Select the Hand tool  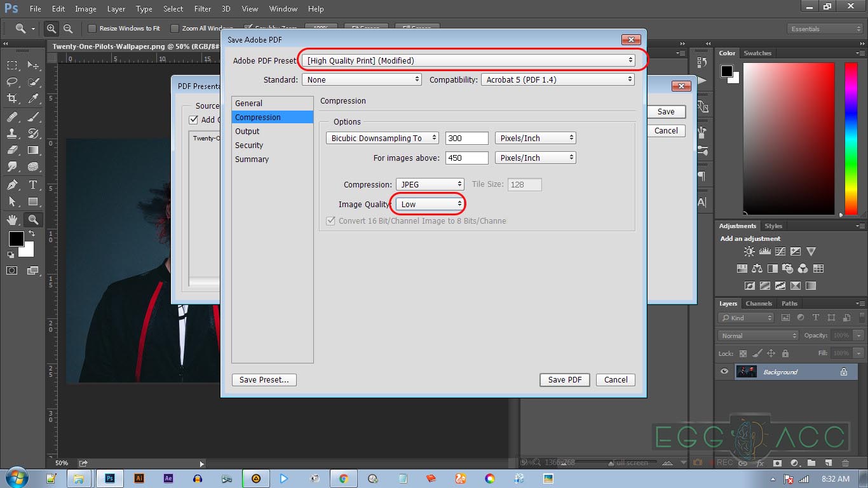(x=12, y=220)
